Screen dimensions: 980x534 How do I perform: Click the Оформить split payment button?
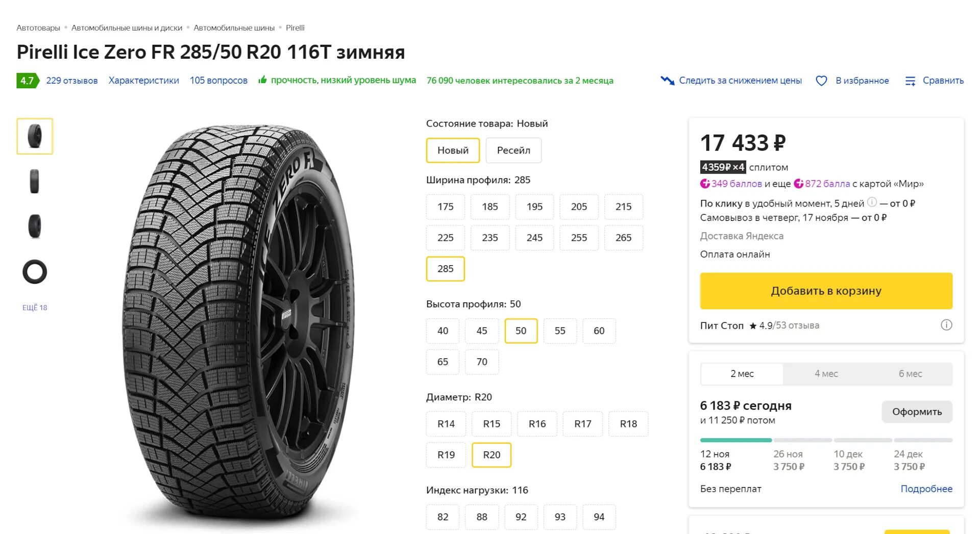(917, 412)
